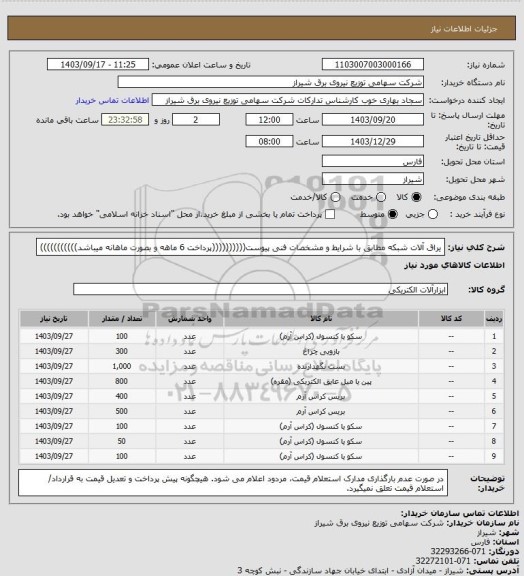Select the کالا radio button
Viewport: 524px width, 576px height.
(416, 197)
